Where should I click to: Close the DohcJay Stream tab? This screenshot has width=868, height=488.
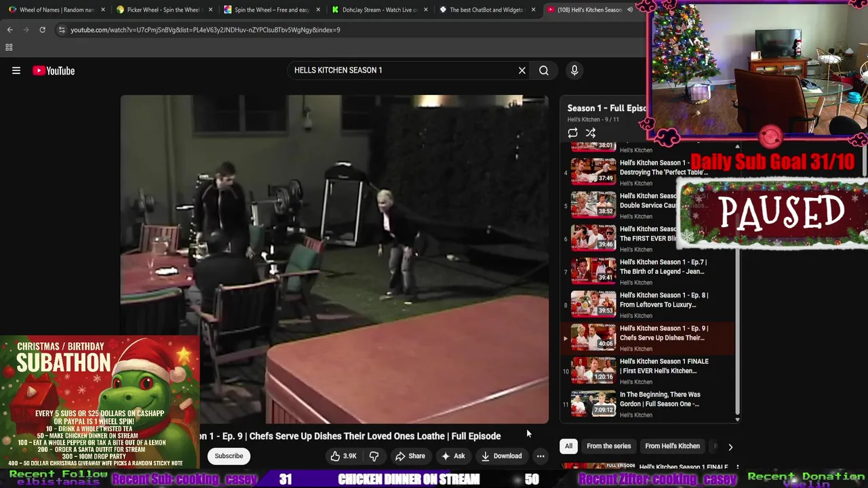426,9
